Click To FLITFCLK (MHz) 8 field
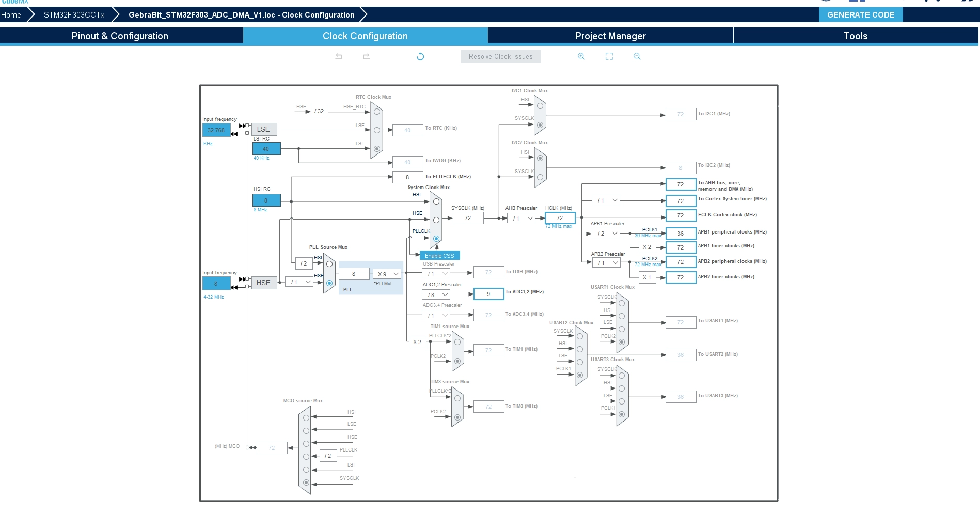The width and height of the screenshot is (980, 513). click(x=408, y=177)
